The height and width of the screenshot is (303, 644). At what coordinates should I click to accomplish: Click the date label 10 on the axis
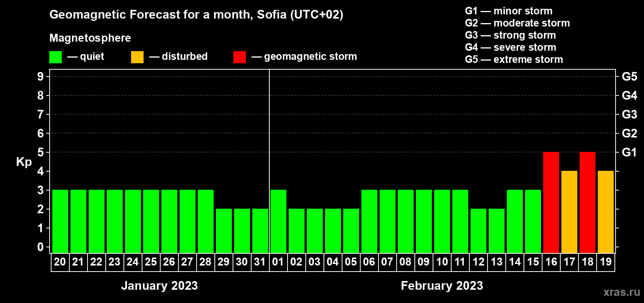click(x=442, y=262)
